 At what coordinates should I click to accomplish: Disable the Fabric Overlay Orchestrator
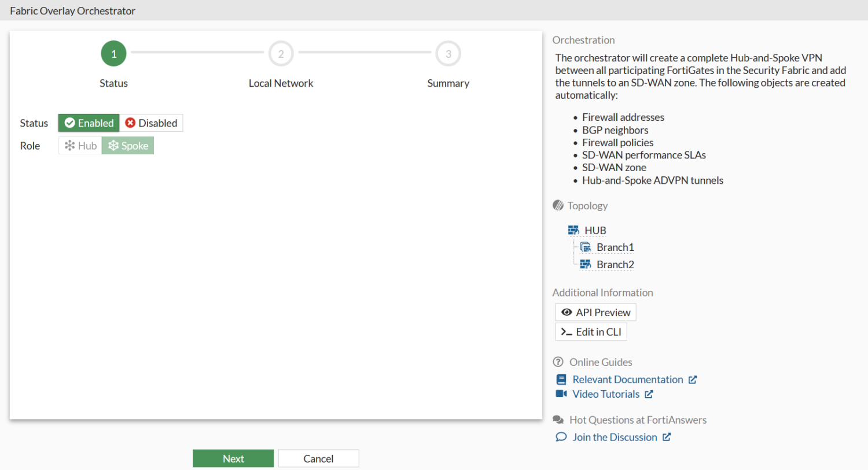pos(151,123)
